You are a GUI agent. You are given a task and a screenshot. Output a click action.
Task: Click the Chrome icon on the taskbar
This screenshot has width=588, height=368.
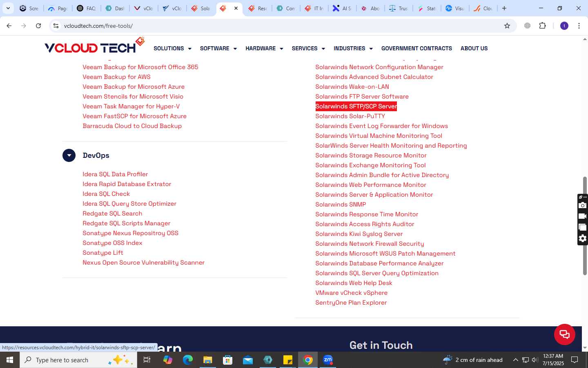tap(308, 360)
